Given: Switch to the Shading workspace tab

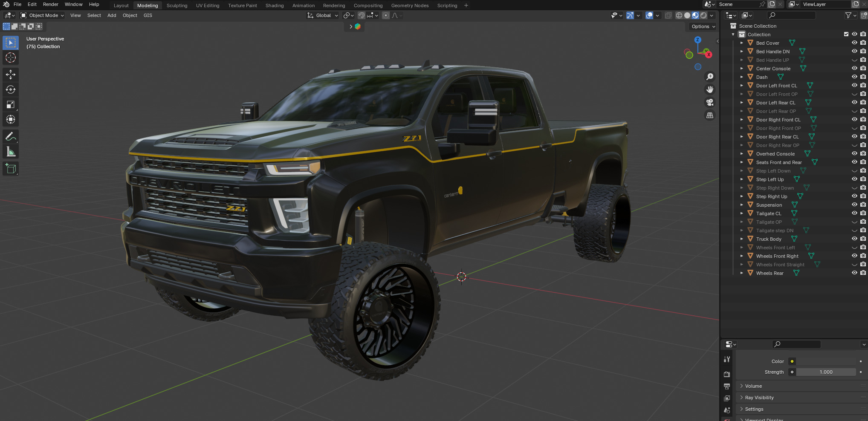Looking at the screenshot, I should click(275, 6).
